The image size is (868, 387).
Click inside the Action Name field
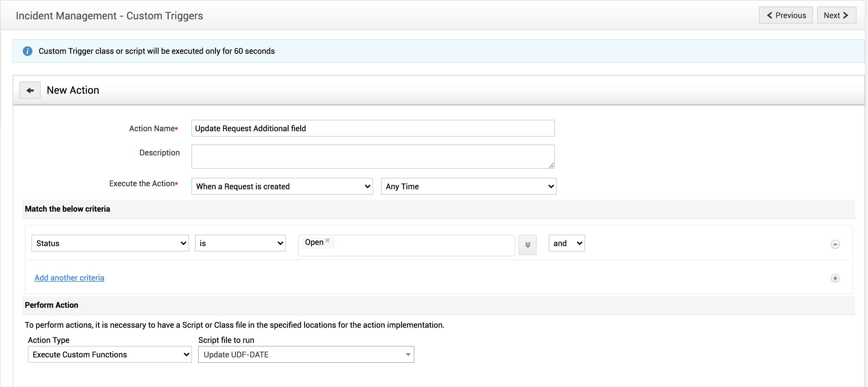372,128
